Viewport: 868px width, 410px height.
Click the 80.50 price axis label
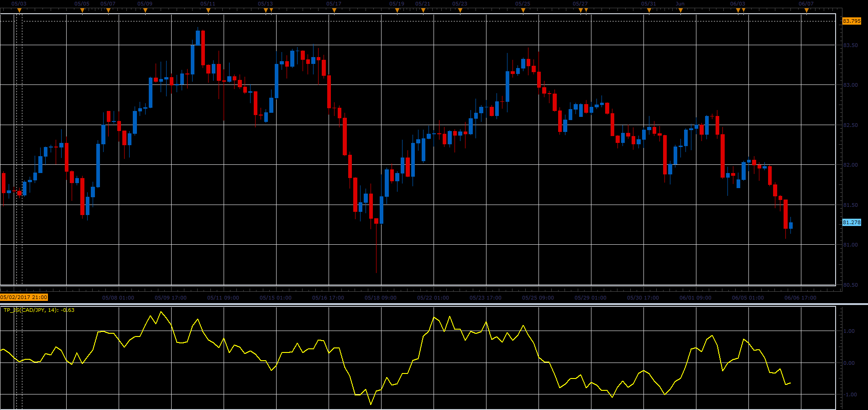[x=851, y=285]
